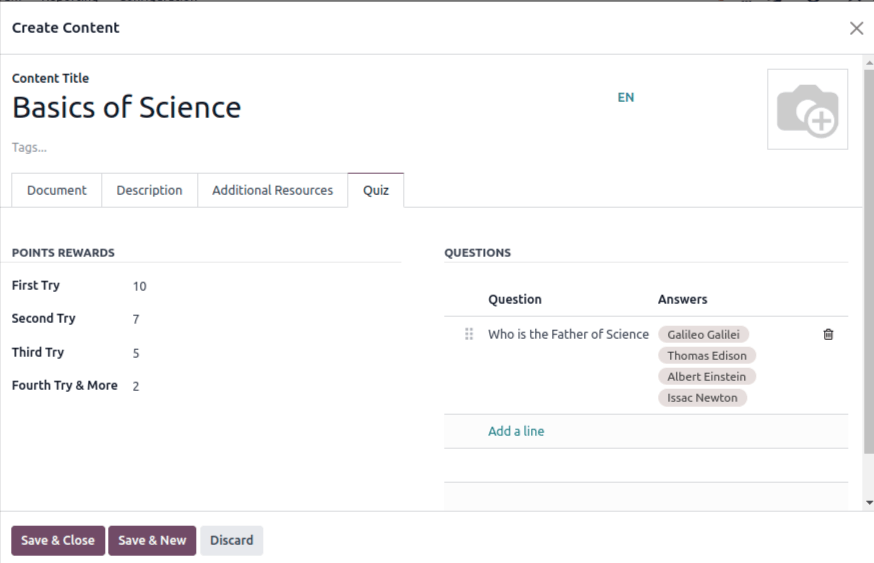Switch to the Document tab
874x563 pixels.
57,190
